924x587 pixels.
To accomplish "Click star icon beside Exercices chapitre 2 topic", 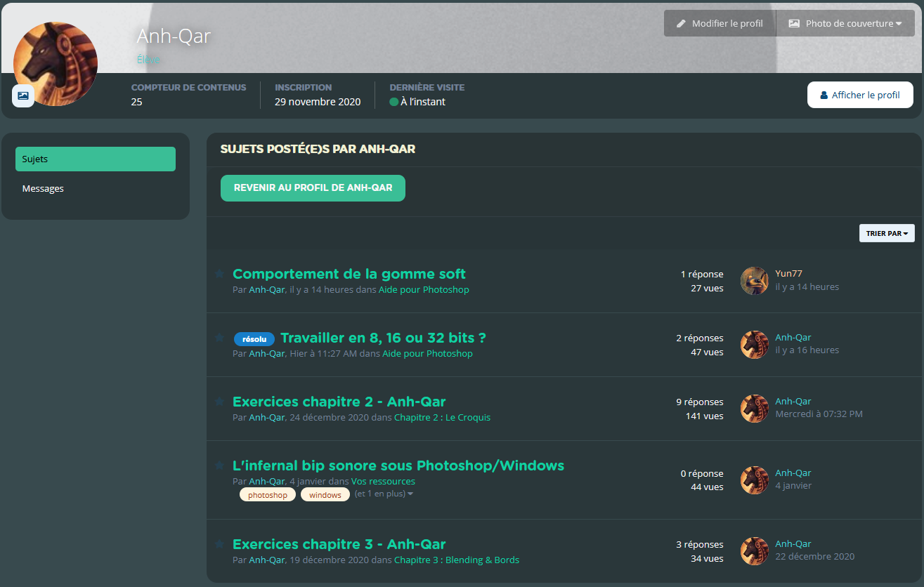I will (x=219, y=402).
